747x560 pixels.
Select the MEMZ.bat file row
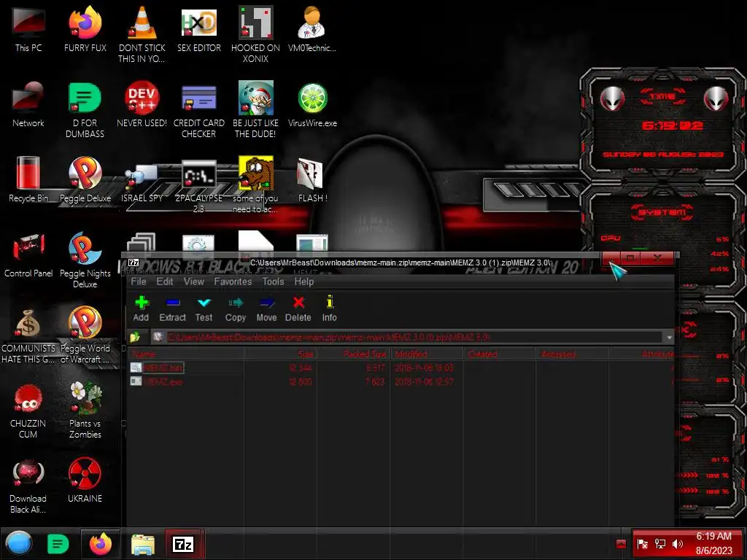pyautogui.click(x=400, y=367)
